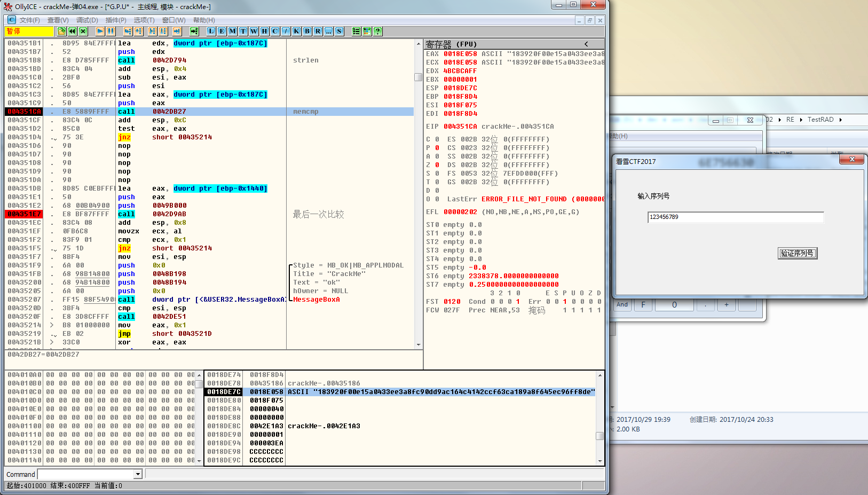Click the Close program X toolbar icon

click(x=83, y=32)
